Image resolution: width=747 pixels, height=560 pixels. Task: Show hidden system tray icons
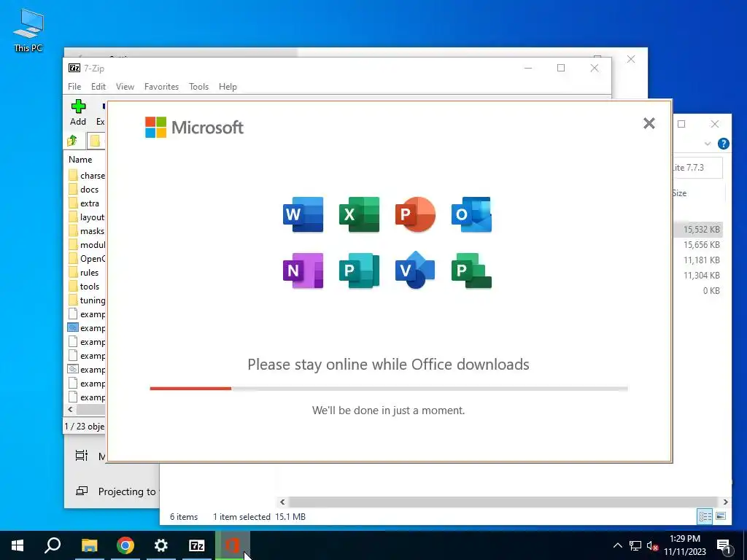(617, 545)
